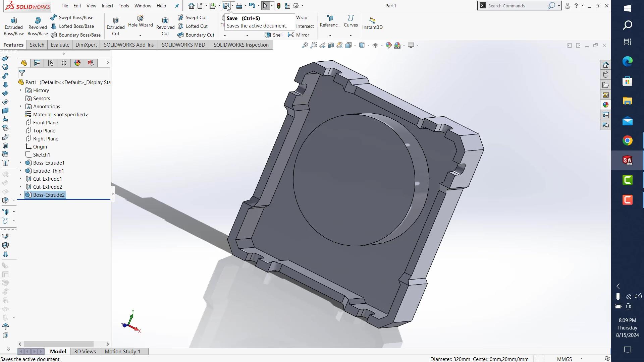Open the Insert menu
Viewport: 644px width, 362px height.
pyautogui.click(x=107, y=6)
